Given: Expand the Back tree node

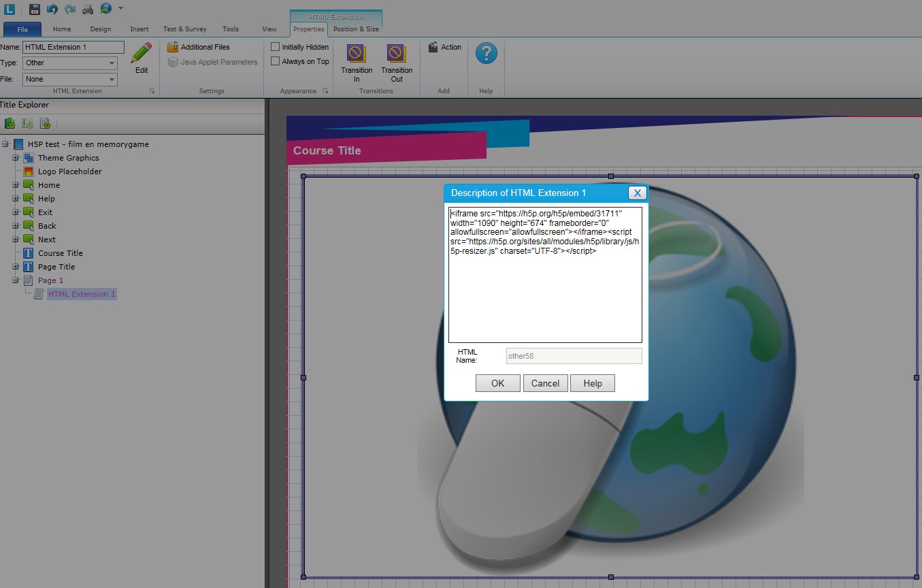Looking at the screenshot, I should (x=16, y=226).
